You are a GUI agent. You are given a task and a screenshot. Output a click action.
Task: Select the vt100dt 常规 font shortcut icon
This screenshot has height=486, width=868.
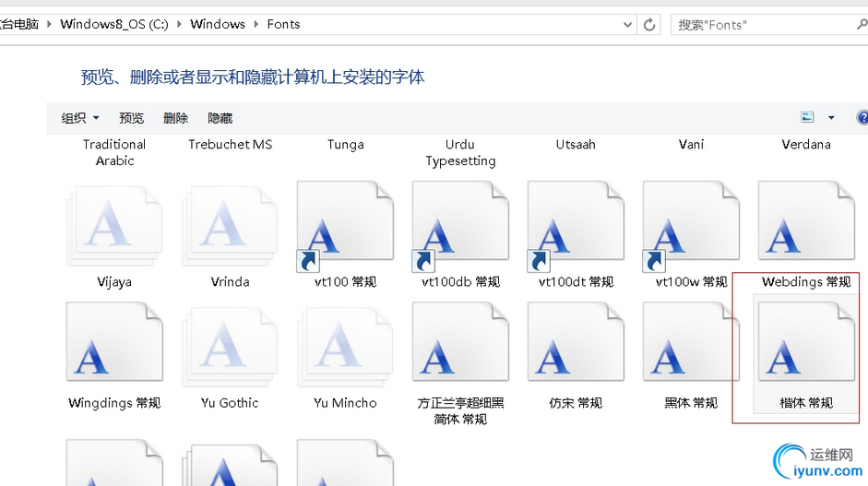[576, 226]
